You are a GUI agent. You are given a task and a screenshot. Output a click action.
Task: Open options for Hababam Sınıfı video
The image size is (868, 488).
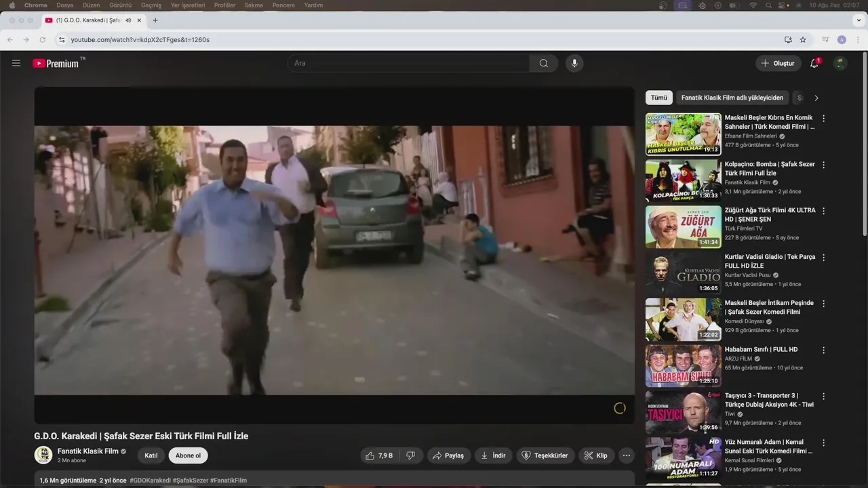(824, 350)
